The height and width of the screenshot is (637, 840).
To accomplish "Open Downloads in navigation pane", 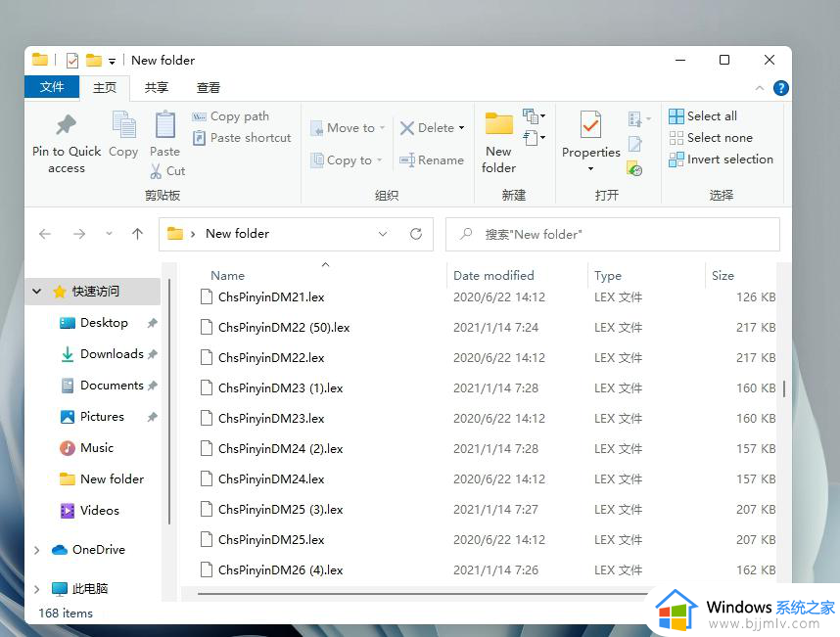I will (x=112, y=354).
